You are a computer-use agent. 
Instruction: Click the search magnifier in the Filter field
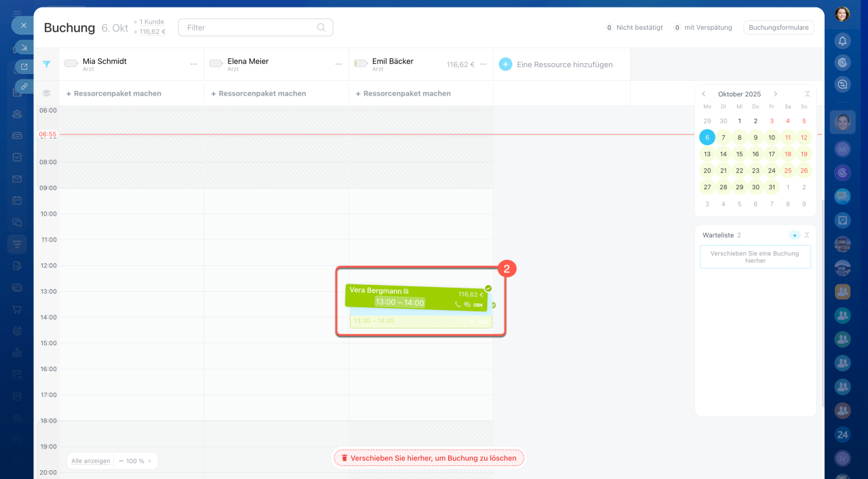(321, 28)
